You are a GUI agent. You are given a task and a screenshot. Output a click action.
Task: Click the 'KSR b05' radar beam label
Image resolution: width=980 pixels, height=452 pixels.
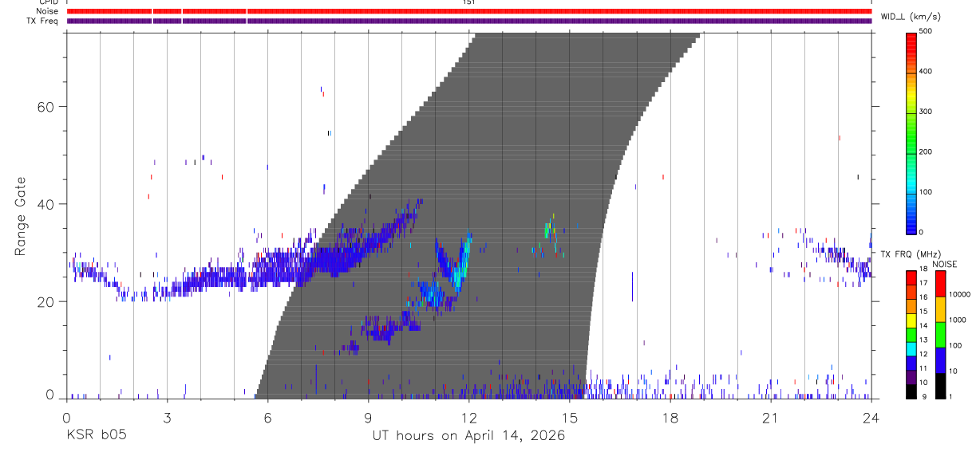95,435
